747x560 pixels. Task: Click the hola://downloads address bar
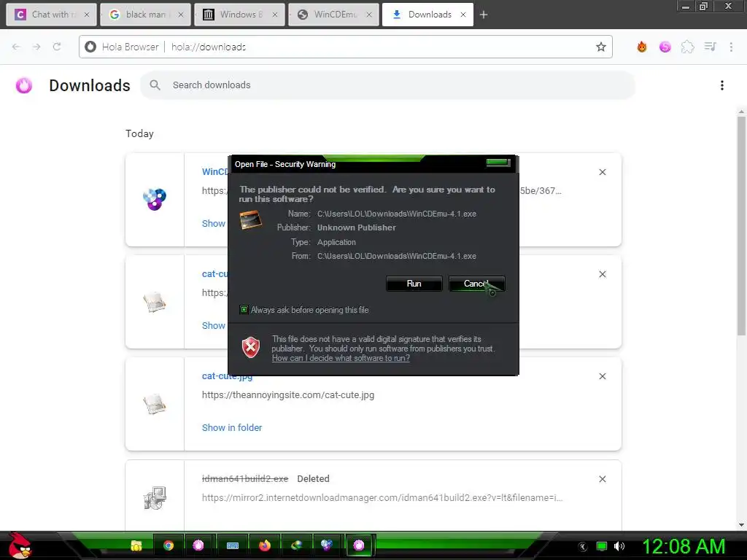pyautogui.click(x=345, y=47)
